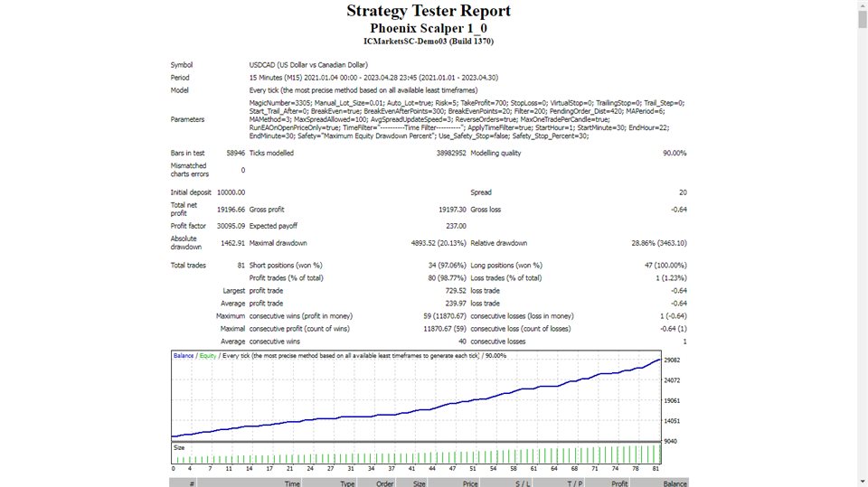Click the Phoenix Scalper 1_0 heading

click(x=428, y=28)
